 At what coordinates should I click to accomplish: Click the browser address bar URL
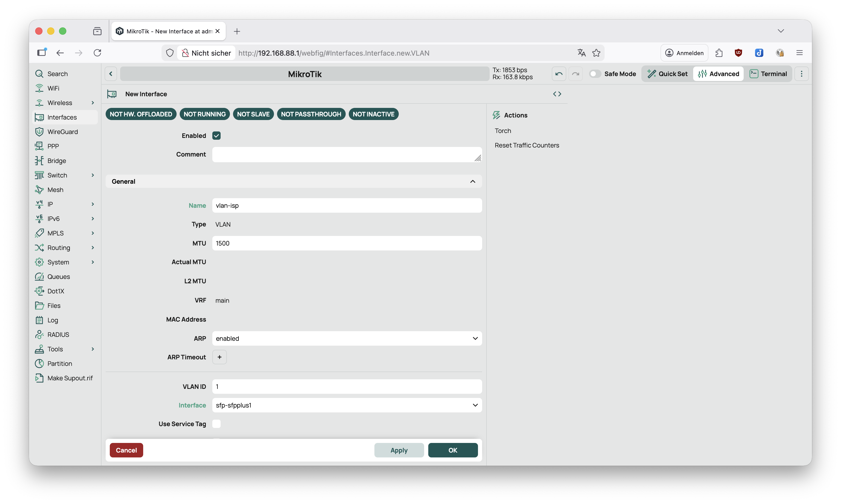pyautogui.click(x=334, y=53)
